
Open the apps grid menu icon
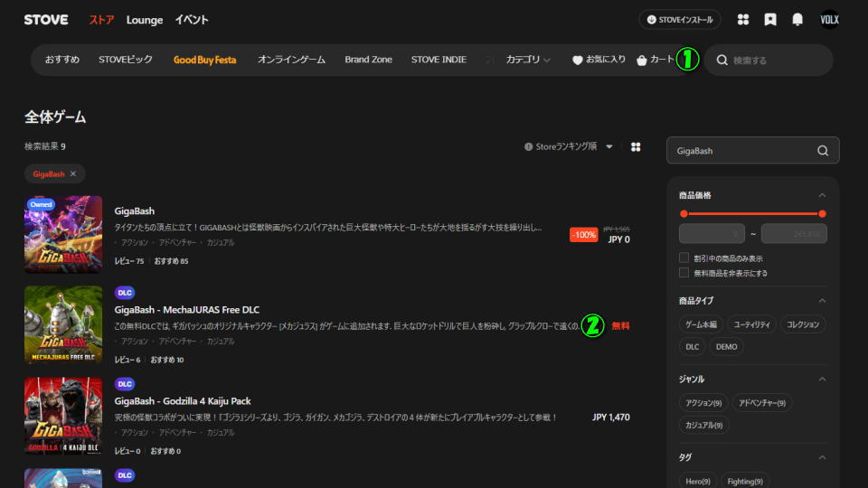pyautogui.click(x=743, y=20)
